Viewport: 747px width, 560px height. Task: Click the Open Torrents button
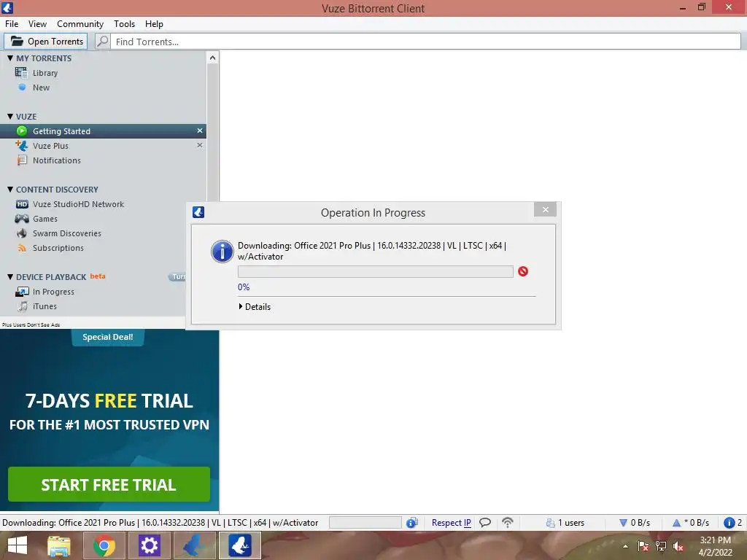point(46,42)
